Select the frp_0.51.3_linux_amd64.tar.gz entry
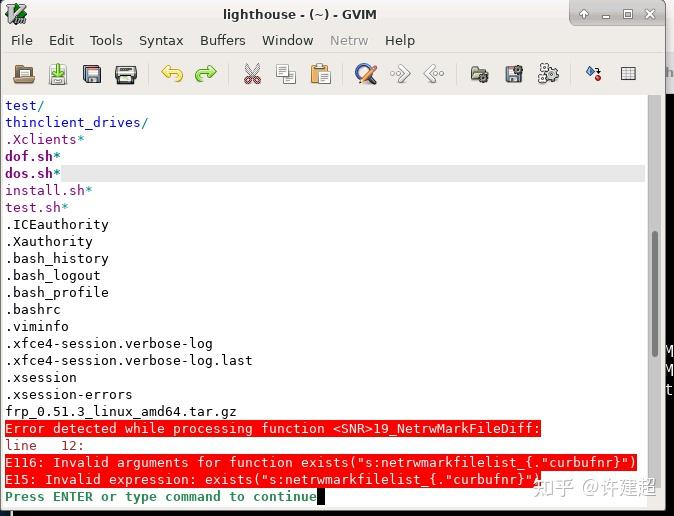Screen dimensions: 674x516 (x=121, y=412)
